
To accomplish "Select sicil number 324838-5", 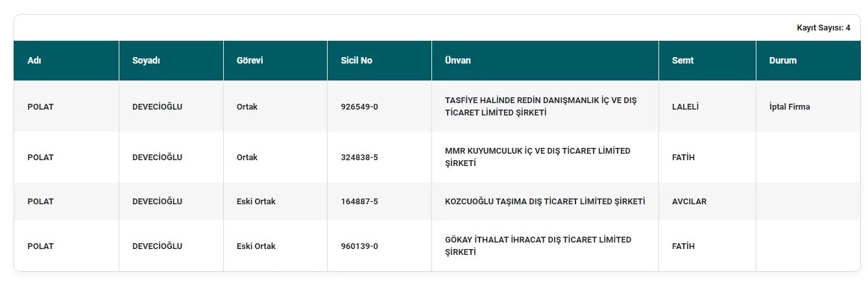I will tap(359, 157).
